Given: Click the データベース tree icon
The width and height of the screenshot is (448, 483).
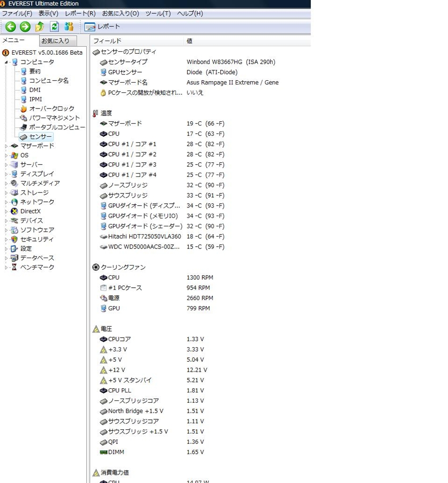Looking at the screenshot, I should point(14,258).
